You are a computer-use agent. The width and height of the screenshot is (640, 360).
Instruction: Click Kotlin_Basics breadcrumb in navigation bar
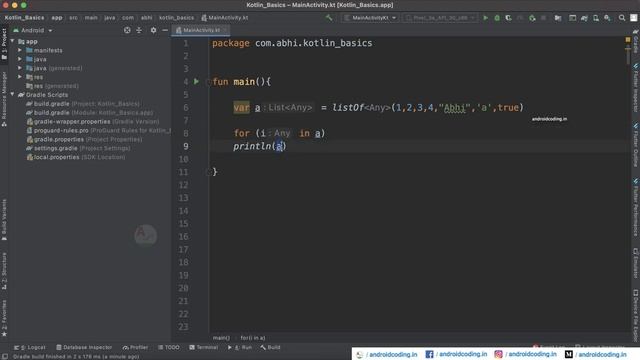tap(24, 18)
